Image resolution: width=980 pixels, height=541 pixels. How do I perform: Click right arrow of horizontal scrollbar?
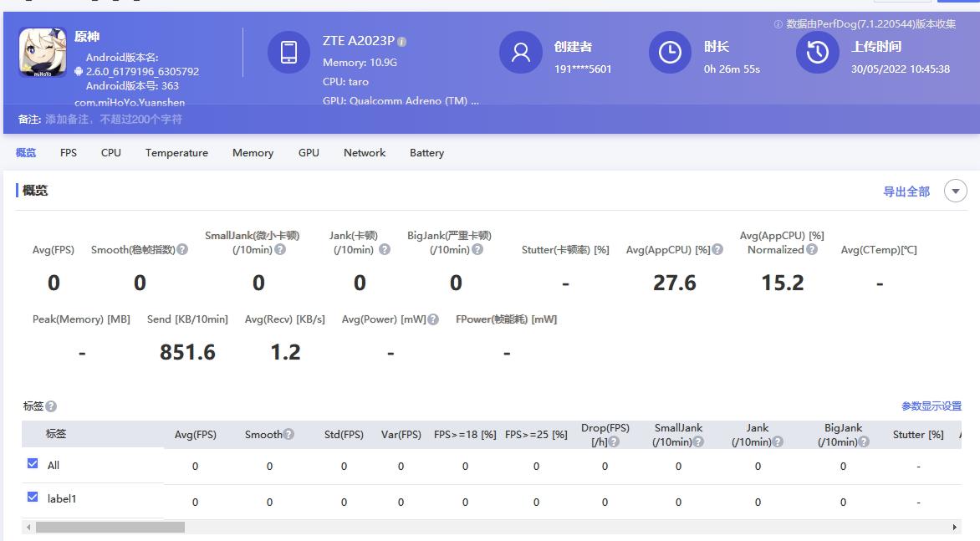pyautogui.click(x=954, y=528)
